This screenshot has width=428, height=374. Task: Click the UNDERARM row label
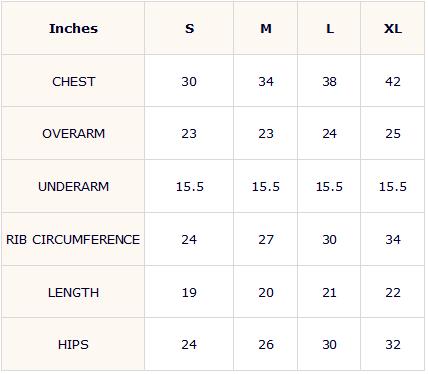pyautogui.click(x=73, y=186)
